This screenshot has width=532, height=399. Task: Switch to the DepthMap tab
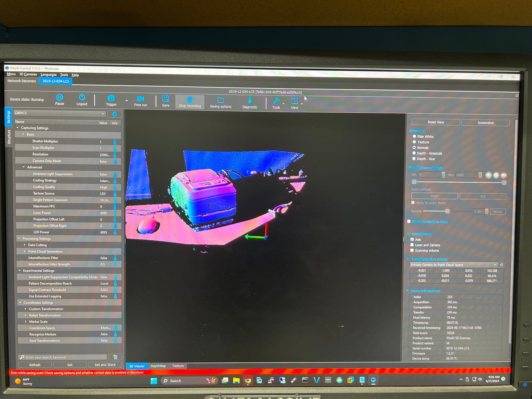coord(158,366)
